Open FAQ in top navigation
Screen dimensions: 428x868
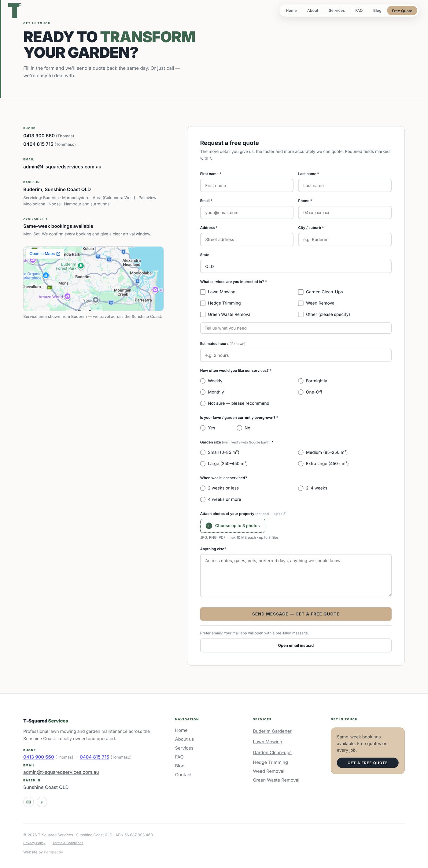(x=359, y=10)
